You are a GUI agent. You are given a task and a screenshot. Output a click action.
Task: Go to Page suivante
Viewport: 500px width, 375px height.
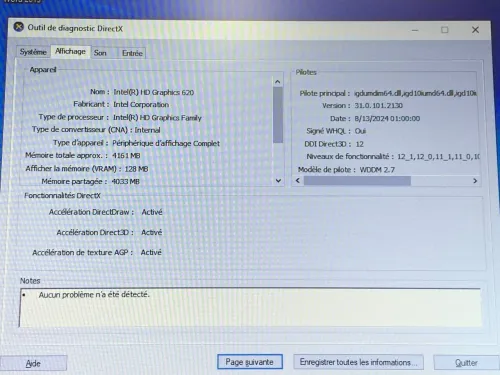tap(250, 362)
